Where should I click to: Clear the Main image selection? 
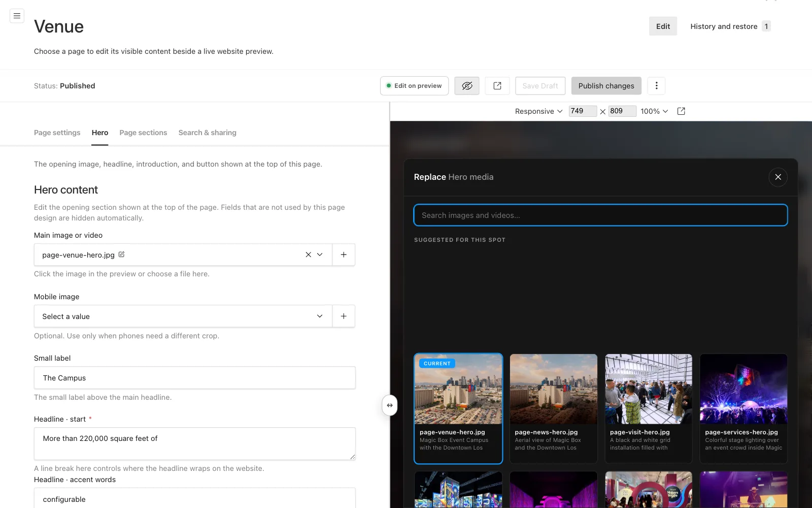coord(308,255)
